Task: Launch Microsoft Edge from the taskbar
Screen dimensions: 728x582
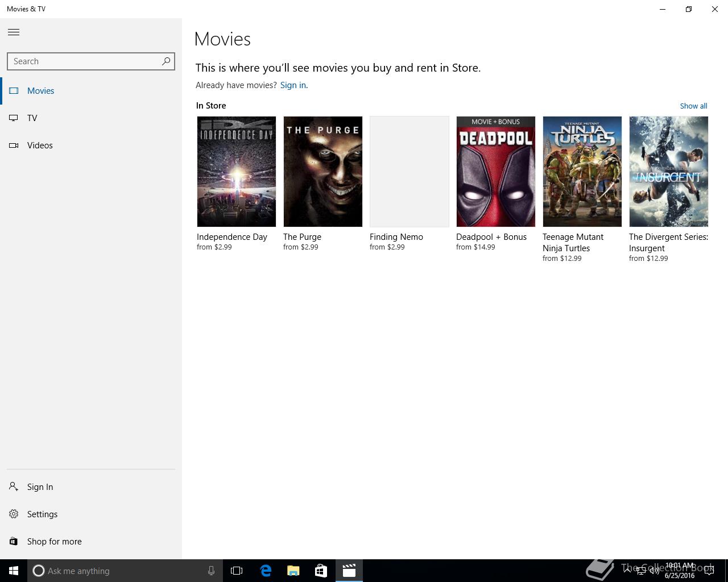Action: [x=266, y=571]
